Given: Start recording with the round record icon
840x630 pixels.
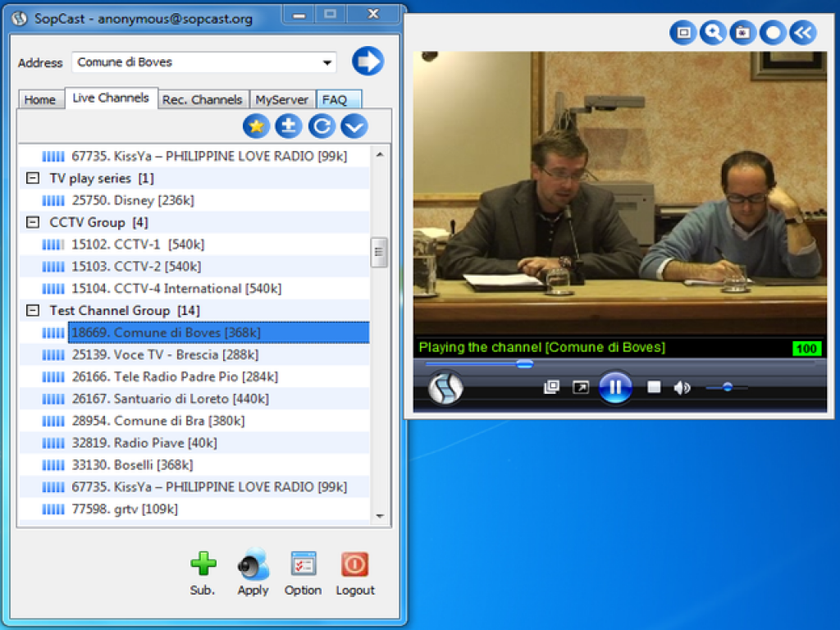Looking at the screenshot, I should click(773, 33).
